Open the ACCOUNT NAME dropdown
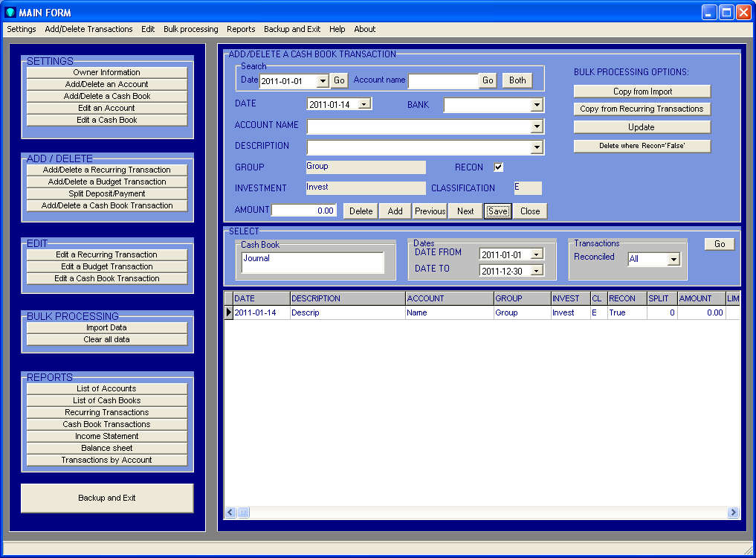756x558 pixels. point(536,126)
